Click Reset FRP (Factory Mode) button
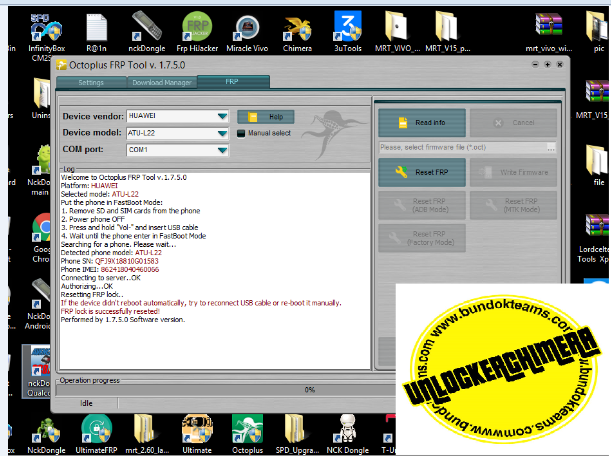This screenshot has height=456, width=611. (422, 238)
